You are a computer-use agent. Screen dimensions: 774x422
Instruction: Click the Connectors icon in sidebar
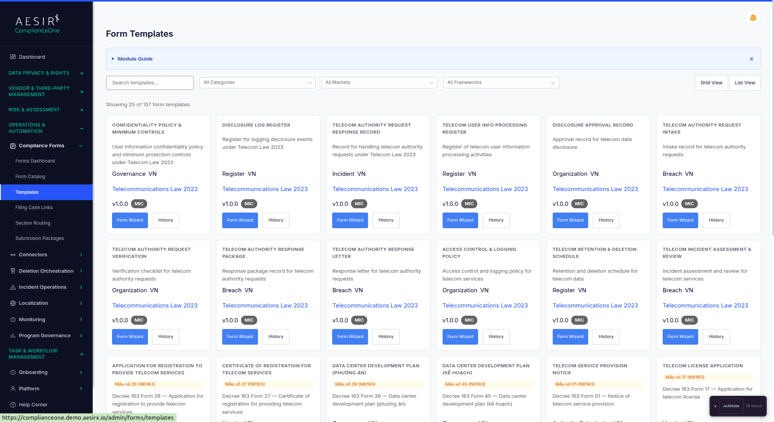pyautogui.click(x=13, y=255)
